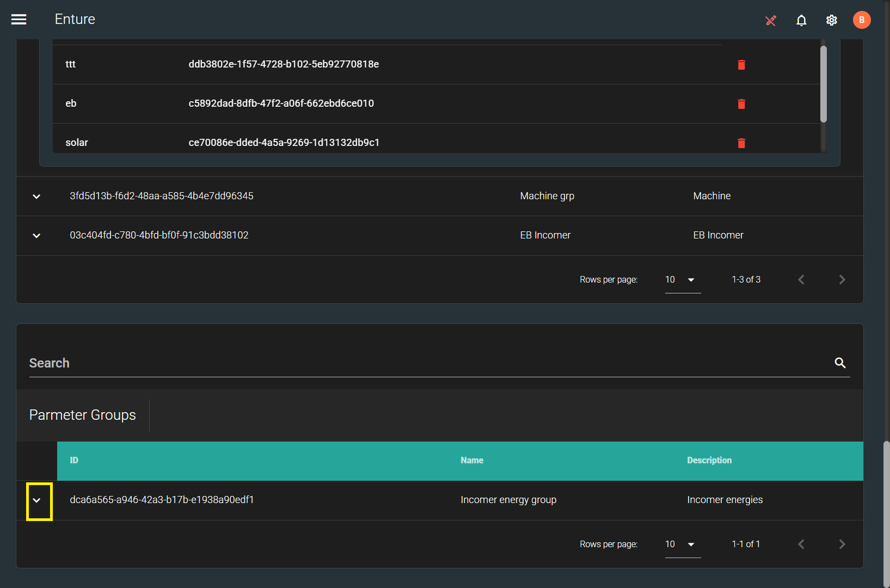Viewport: 890px width, 588px height.
Task: Open the settings gear
Action: [832, 20]
